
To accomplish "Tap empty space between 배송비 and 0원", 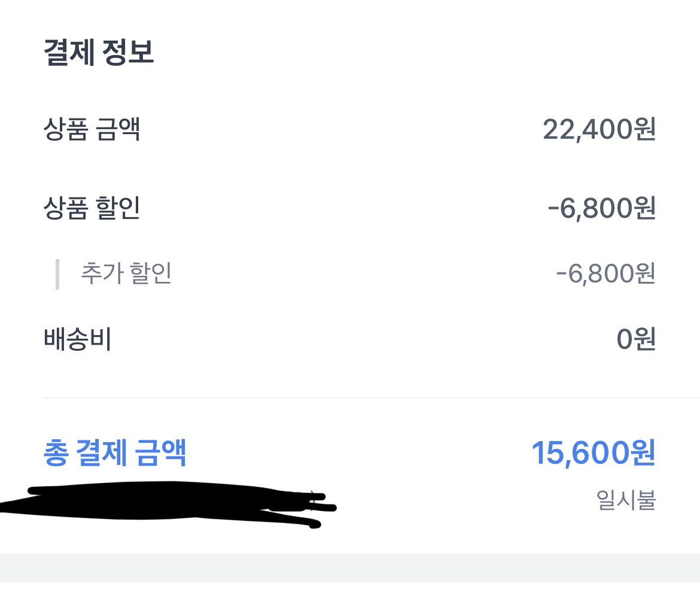I will pyautogui.click(x=364, y=339).
